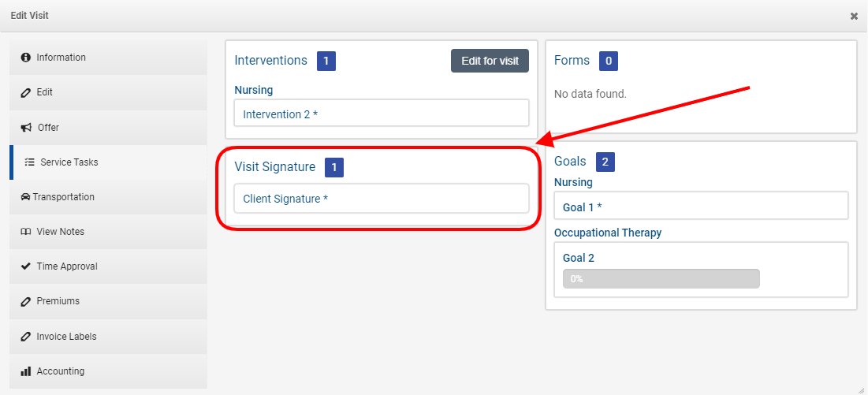Click the Goals count badge

point(605,162)
